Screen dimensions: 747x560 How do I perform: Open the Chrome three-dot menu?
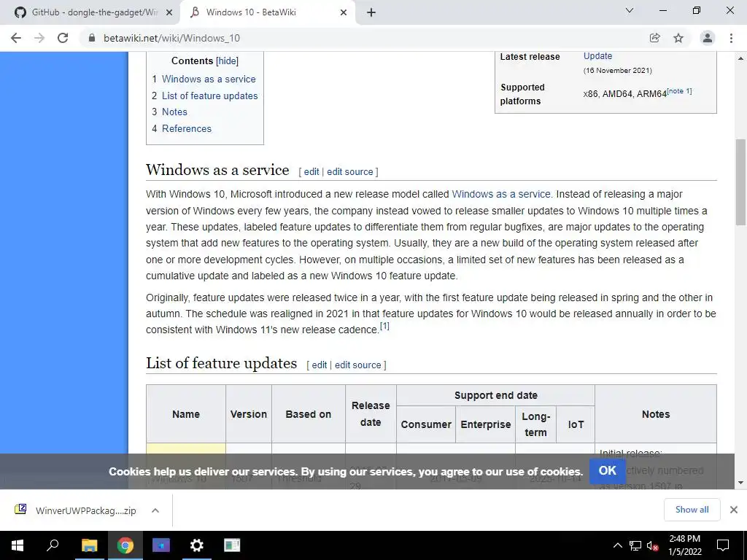731,38
